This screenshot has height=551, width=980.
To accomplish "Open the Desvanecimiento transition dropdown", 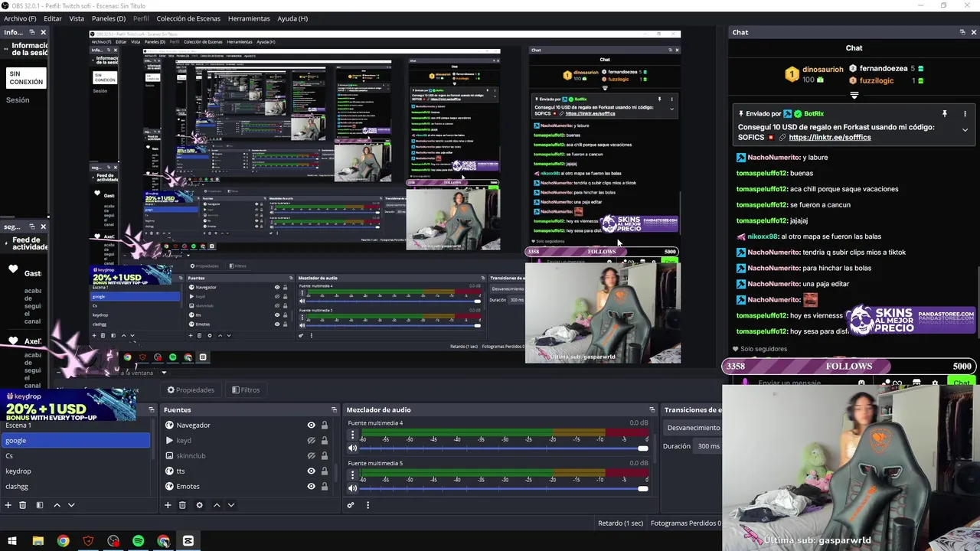I will pos(693,428).
